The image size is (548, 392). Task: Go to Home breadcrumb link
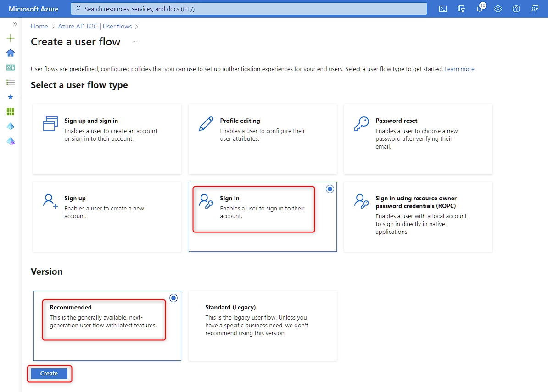pos(39,26)
